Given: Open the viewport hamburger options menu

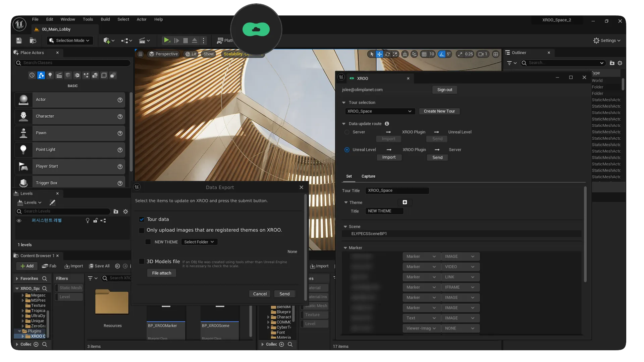Looking at the screenshot, I should 141,54.
